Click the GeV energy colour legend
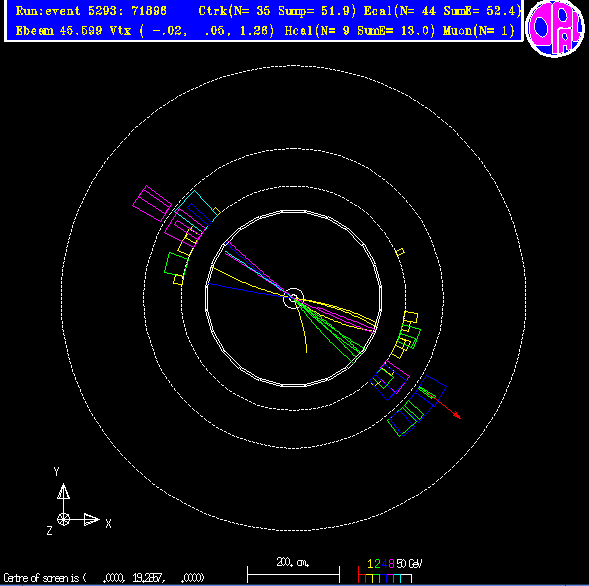589x586 pixels. click(390, 570)
